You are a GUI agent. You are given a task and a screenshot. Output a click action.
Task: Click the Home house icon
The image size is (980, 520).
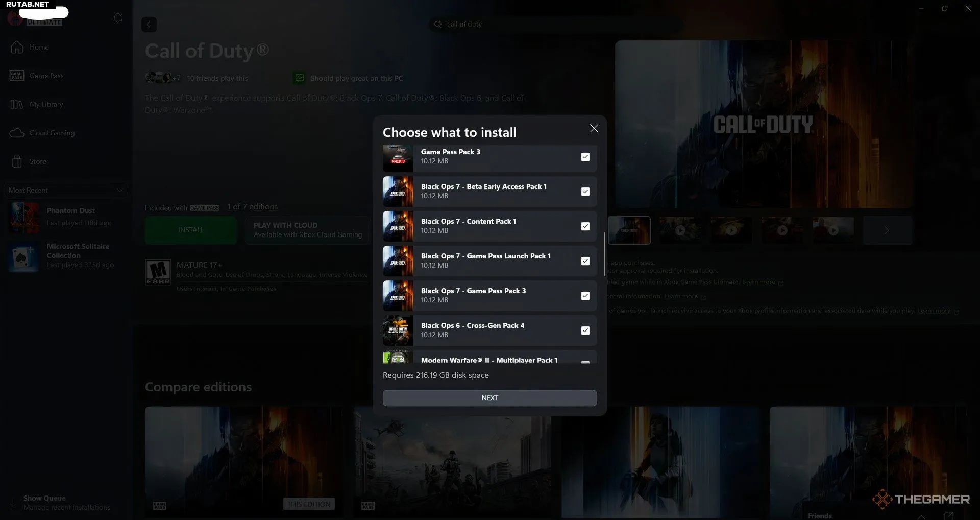point(17,47)
